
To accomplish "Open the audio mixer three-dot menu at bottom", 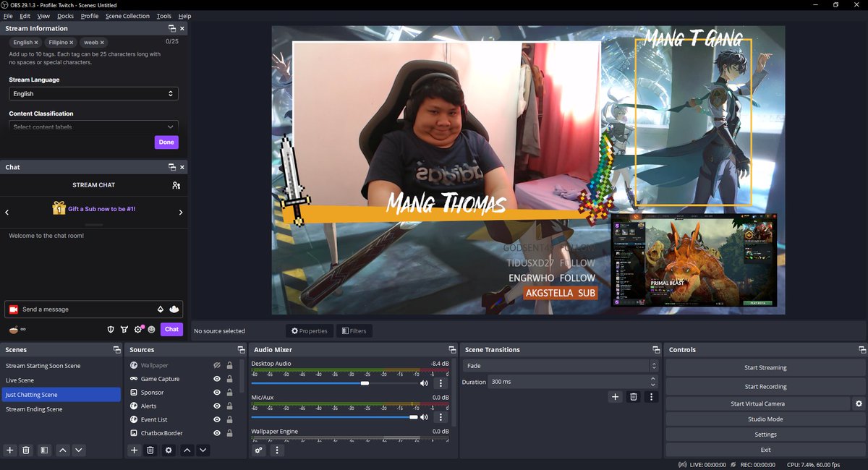I will [x=277, y=450].
